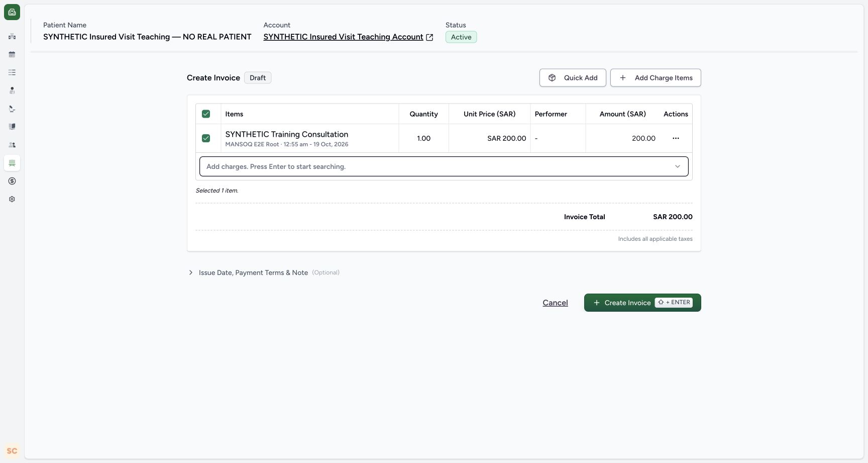Uncheck the SYNTHETIC Training Consultation checkbox
This screenshot has height=463, width=868.
click(206, 138)
